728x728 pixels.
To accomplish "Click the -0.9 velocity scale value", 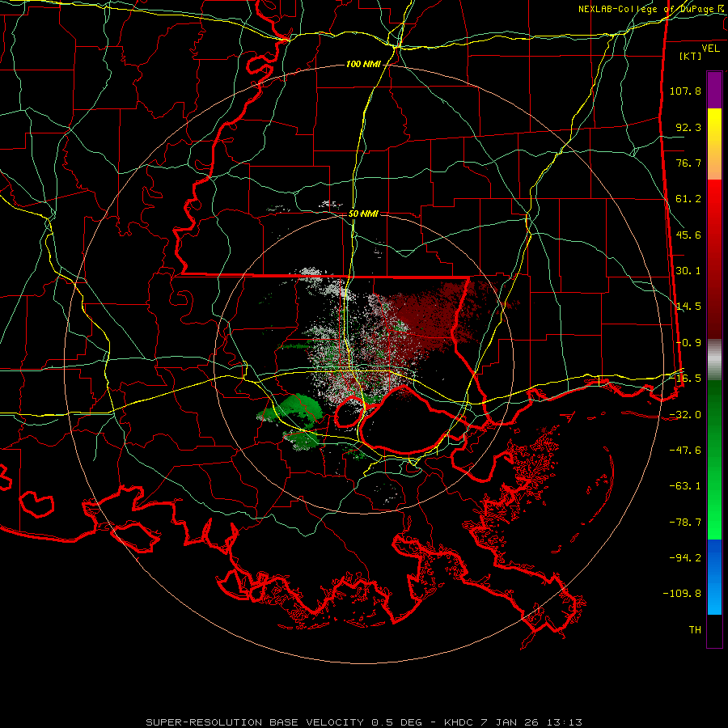I will tap(688, 343).
